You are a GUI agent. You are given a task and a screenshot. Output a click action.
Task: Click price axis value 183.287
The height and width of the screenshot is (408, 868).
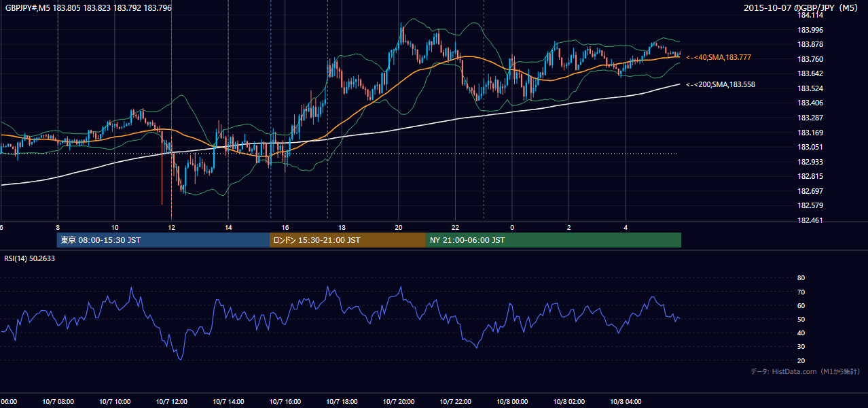(x=810, y=118)
